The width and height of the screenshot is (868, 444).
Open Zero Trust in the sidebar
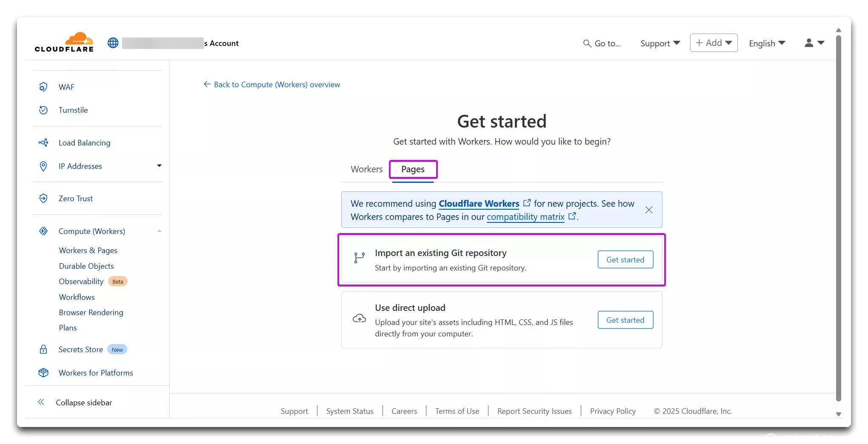click(x=76, y=198)
